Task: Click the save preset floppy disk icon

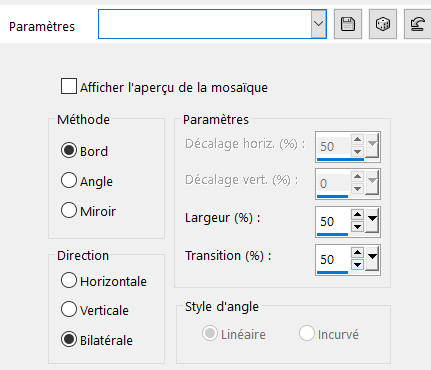Action: (x=348, y=24)
